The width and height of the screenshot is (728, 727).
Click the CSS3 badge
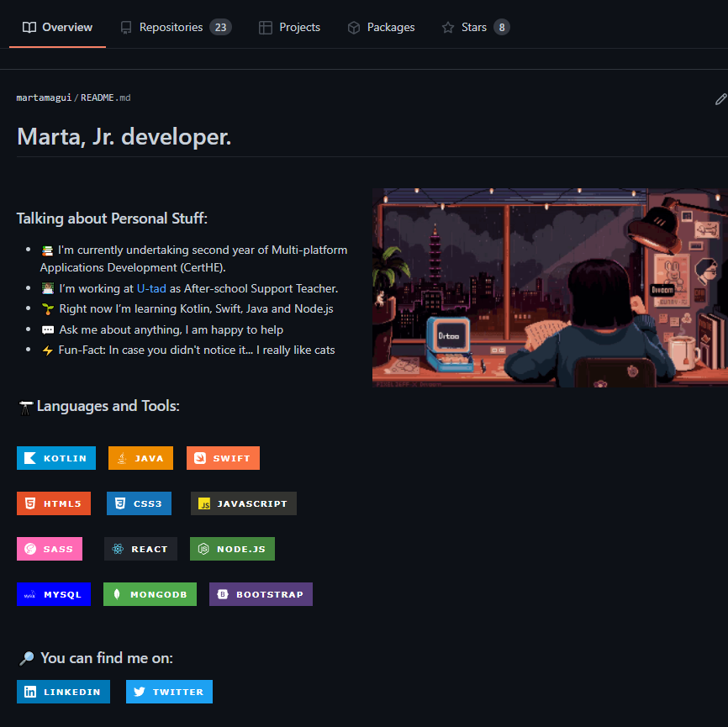(x=139, y=503)
